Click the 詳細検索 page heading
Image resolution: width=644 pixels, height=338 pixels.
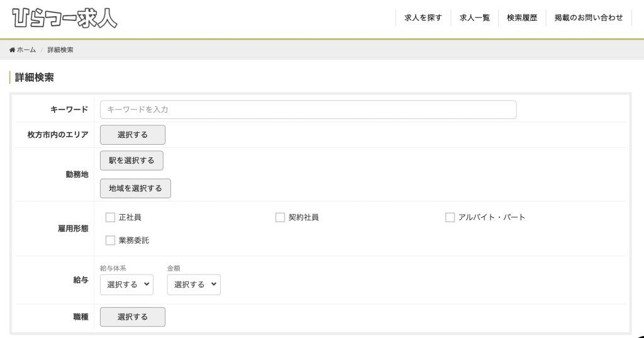35,77
